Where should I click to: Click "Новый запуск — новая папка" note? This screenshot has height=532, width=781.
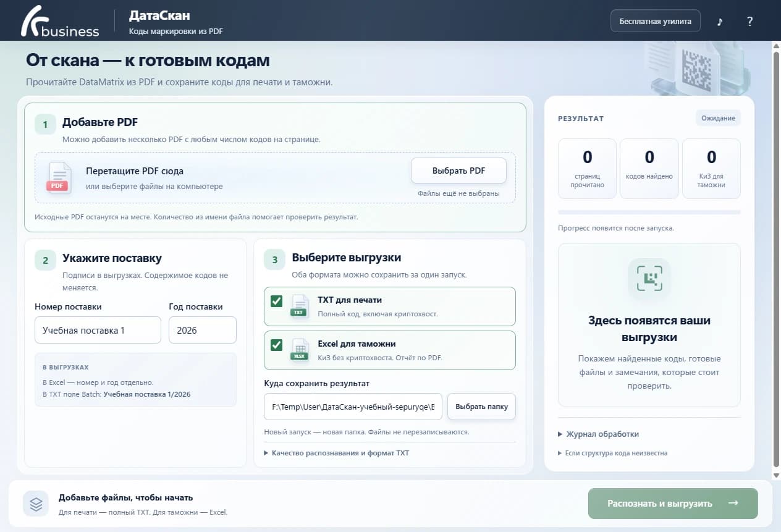[366, 432]
